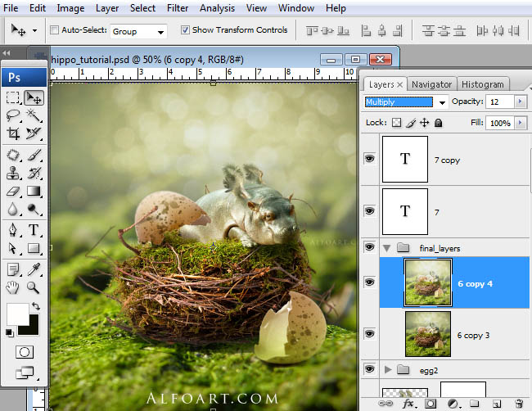Select the Rectangular Marquee tool

[x=13, y=97]
